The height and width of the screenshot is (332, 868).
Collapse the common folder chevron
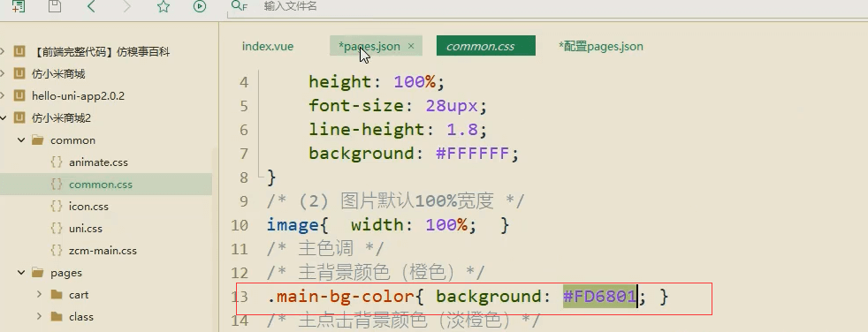pos(21,140)
